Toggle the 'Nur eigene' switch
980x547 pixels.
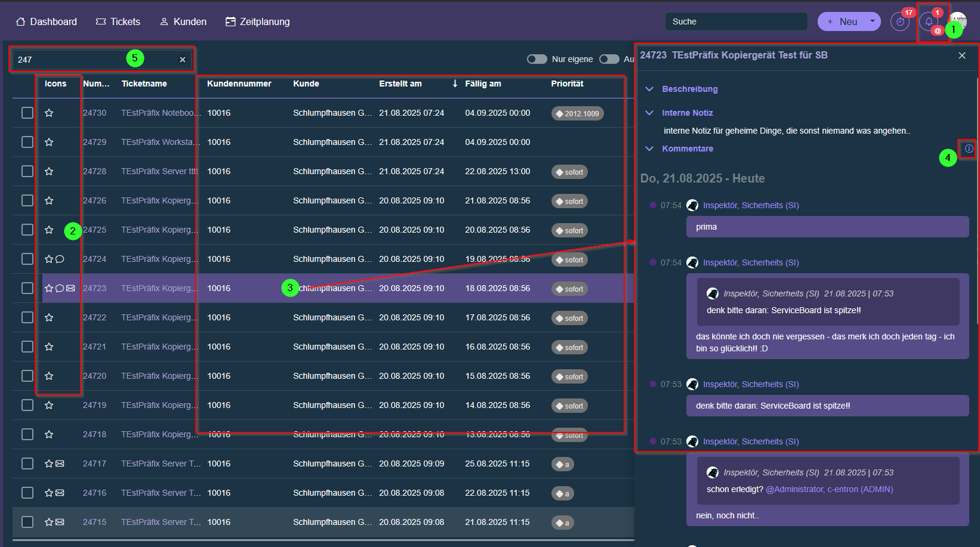537,59
